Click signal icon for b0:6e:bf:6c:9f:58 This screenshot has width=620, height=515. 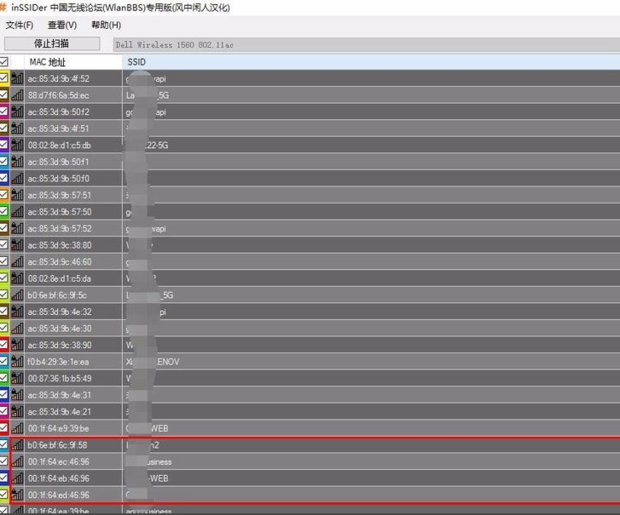(17, 445)
